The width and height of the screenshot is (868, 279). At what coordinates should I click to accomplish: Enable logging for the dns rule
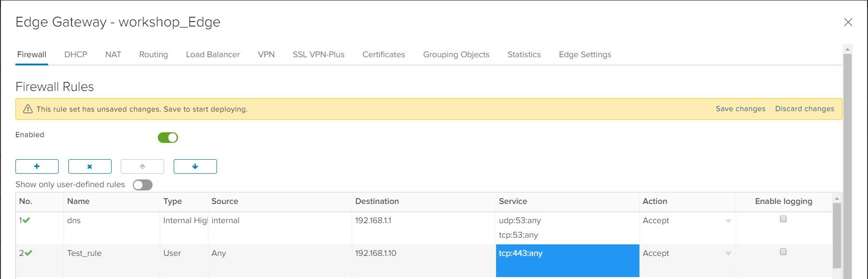coord(783,219)
